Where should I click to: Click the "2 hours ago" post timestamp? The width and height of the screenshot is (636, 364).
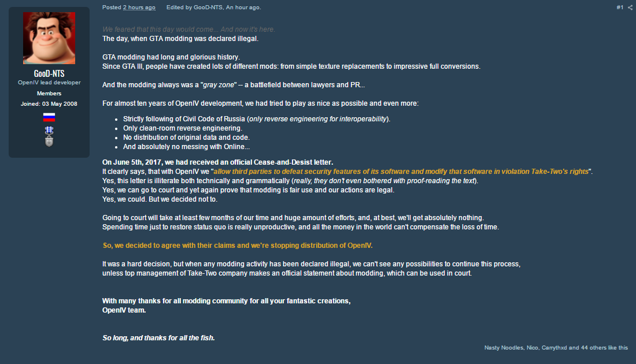pyautogui.click(x=139, y=8)
